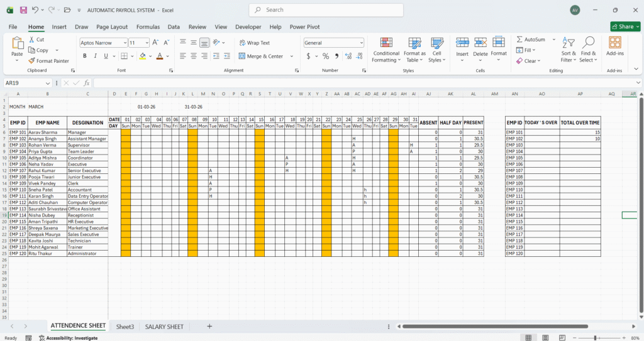Select the Sheet3 worksheet tab
Viewport: 644px width, 341px height.
[x=125, y=327]
